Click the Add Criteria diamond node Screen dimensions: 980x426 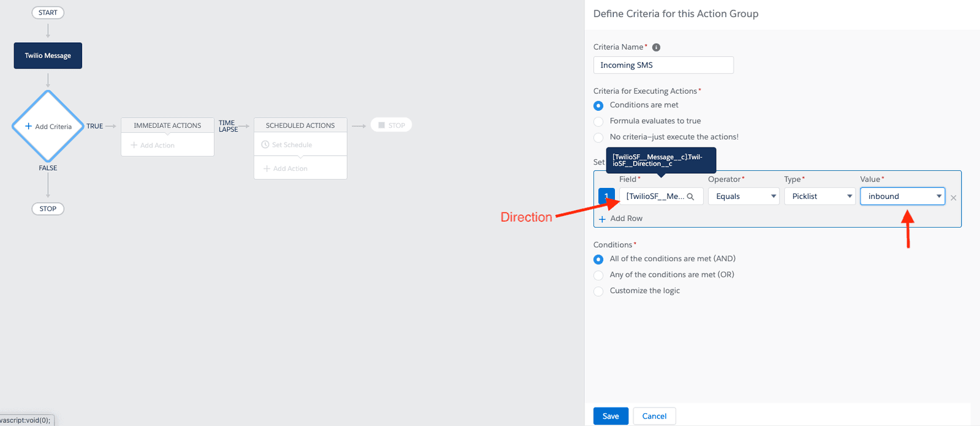pyautogui.click(x=48, y=126)
